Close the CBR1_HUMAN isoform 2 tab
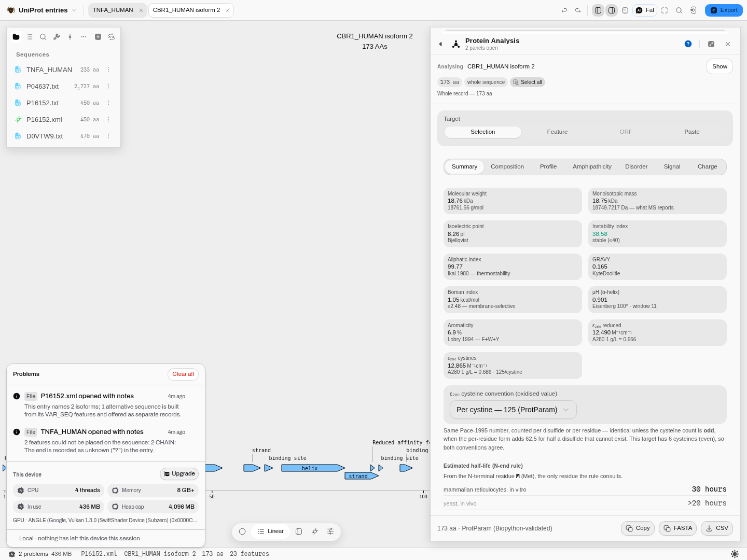This screenshot has width=747, height=560. 228,10
